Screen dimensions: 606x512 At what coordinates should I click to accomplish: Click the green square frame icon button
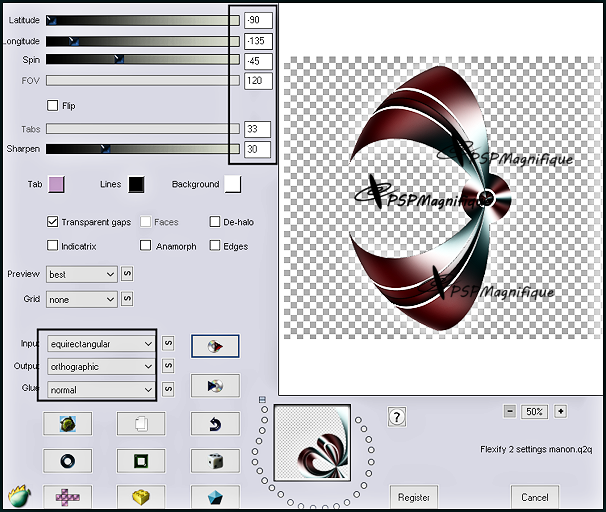click(141, 460)
